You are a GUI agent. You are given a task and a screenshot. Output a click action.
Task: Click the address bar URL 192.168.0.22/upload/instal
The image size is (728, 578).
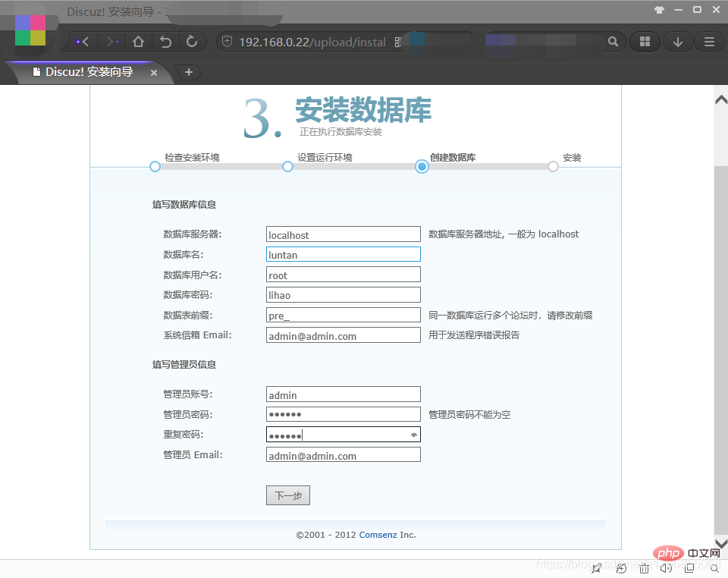(312, 42)
